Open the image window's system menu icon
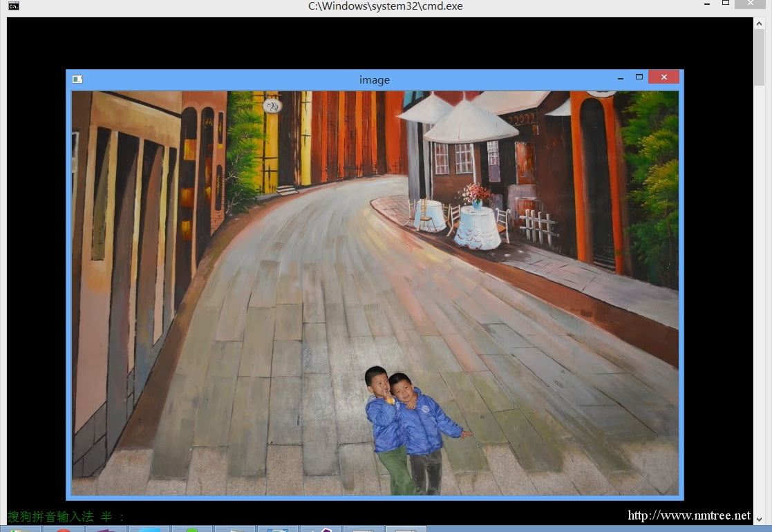 (x=77, y=79)
